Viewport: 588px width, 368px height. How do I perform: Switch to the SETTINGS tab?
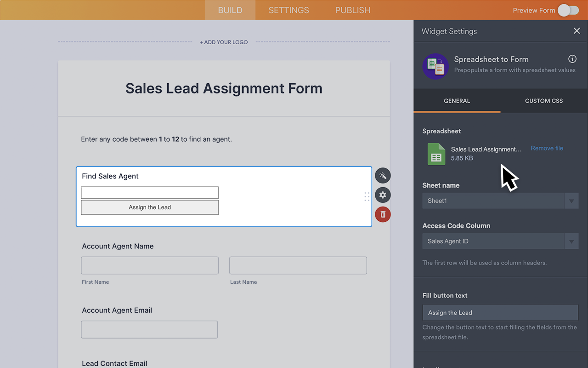288,10
